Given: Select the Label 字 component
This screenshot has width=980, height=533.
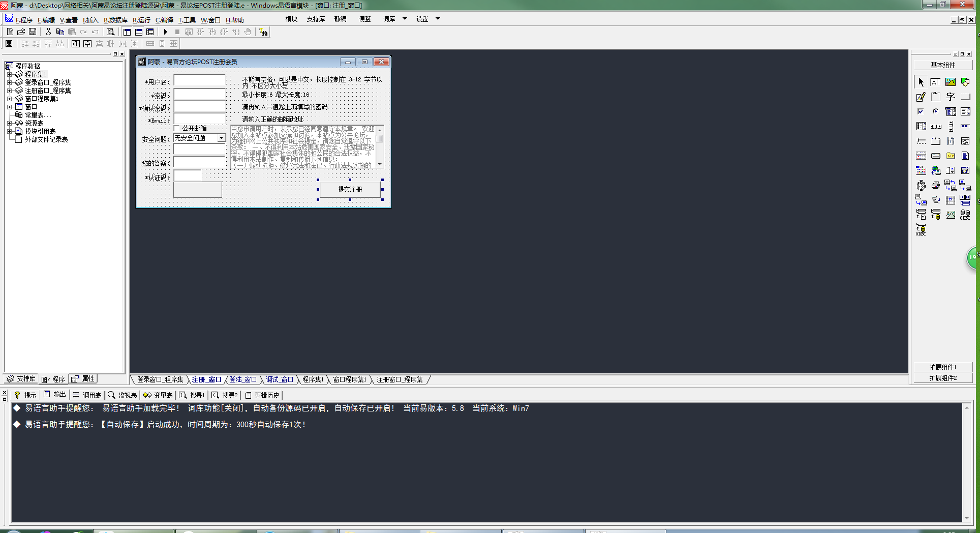Looking at the screenshot, I should [x=950, y=97].
